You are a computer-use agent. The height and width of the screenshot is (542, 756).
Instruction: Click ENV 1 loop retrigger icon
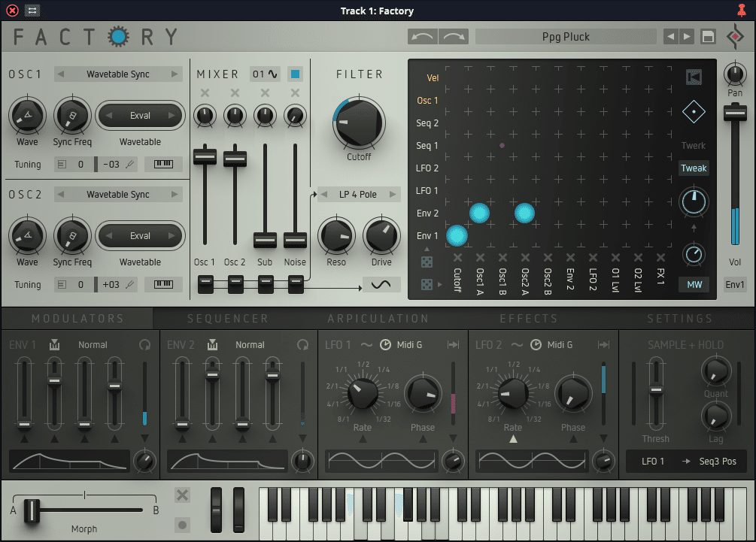[x=144, y=345]
